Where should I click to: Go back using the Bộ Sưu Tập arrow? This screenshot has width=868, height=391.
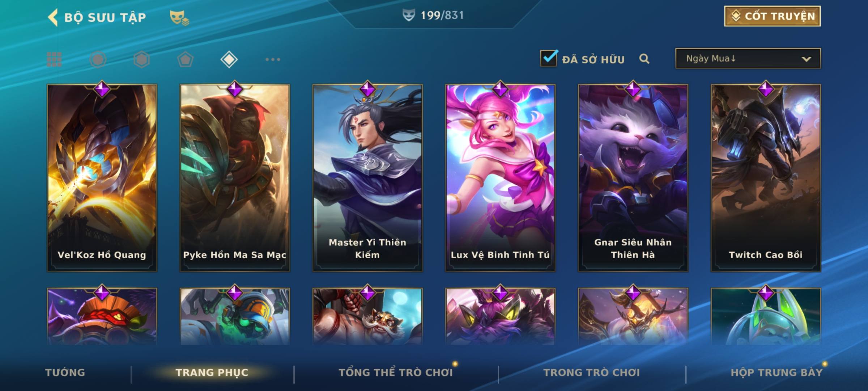click(x=53, y=17)
